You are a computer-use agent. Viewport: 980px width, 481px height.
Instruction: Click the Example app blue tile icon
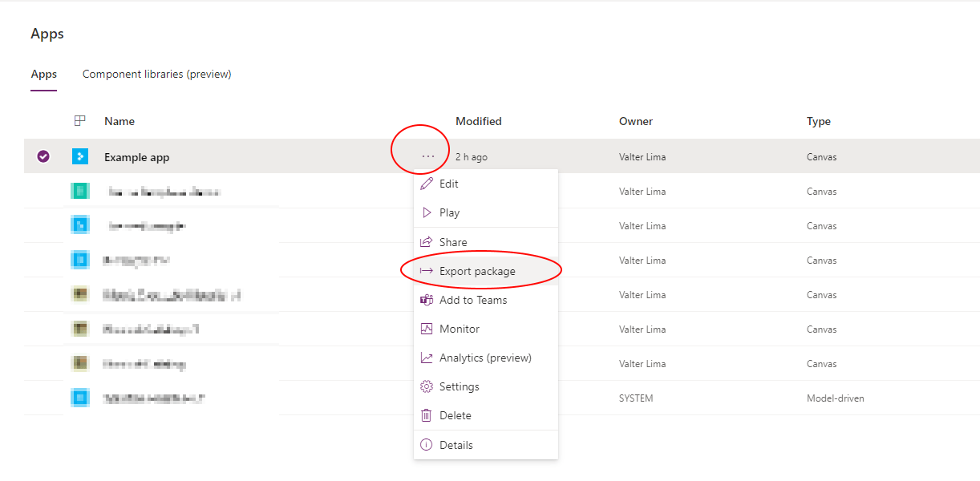click(79, 156)
